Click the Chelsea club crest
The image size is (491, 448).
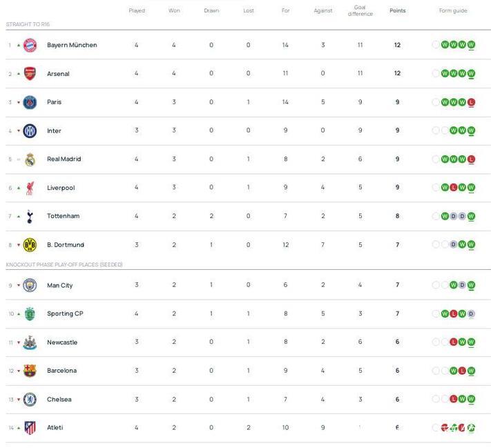pyautogui.click(x=30, y=400)
